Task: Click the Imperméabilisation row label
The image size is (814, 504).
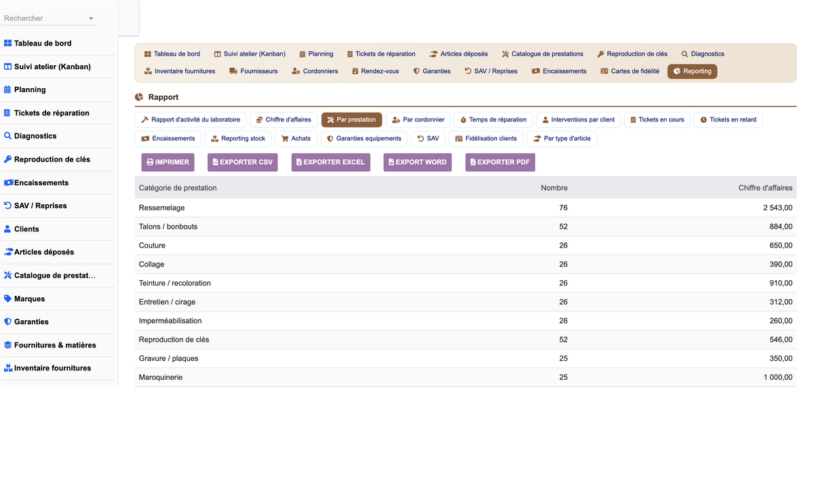Action: [170, 321]
